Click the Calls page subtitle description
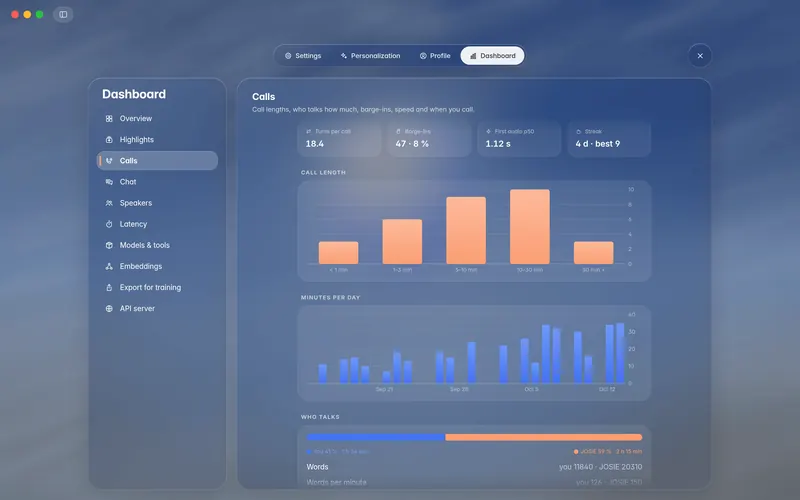Viewport: 800px width, 500px height. 363,110
